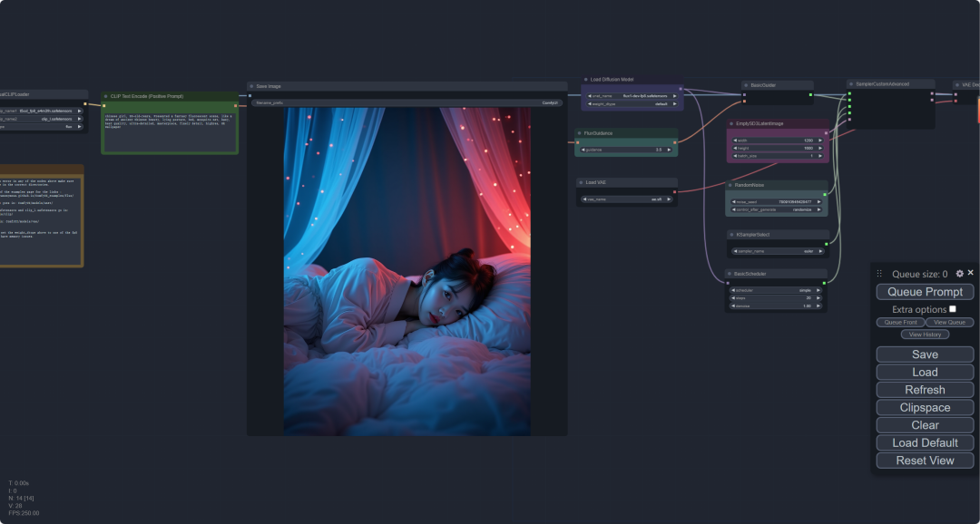The height and width of the screenshot is (524, 980).
Task: Click the Reset View button
Action: coord(925,461)
